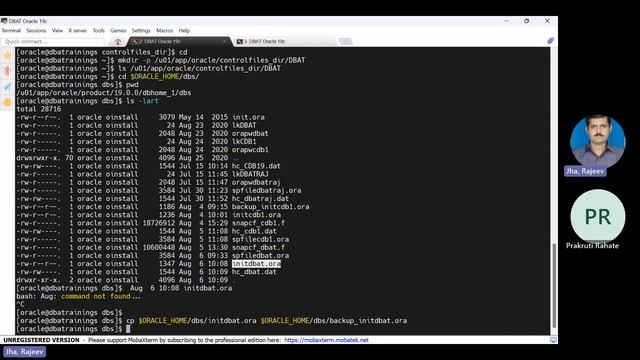This screenshot has width=640, height=360.
Task: Open the View menu
Action: [57, 31]
